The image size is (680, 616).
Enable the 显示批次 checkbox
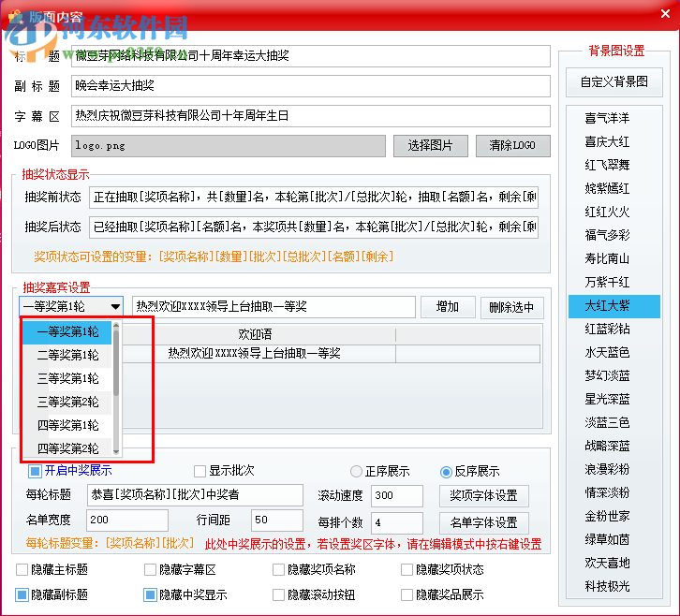[200, 471]
